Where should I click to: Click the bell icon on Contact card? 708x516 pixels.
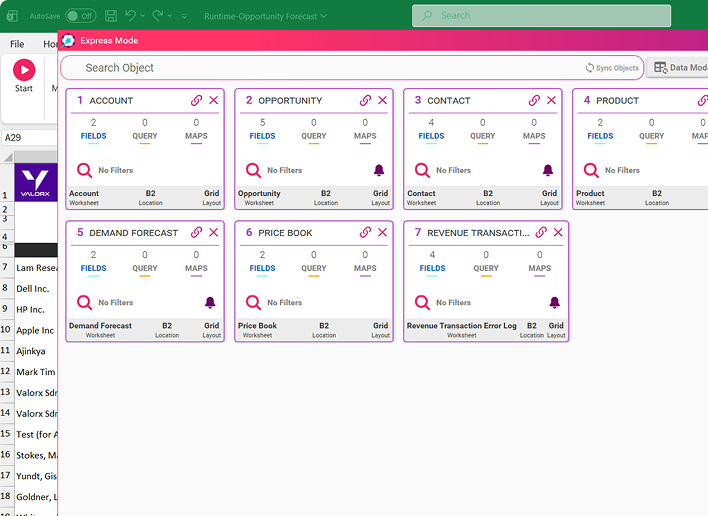pyautogui.click(x=548, y=170)
